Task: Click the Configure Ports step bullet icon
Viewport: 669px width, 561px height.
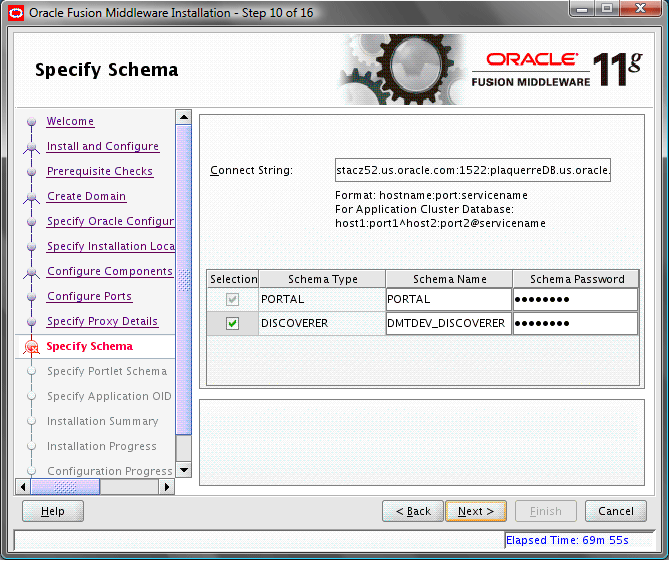Action: [31, 297]
